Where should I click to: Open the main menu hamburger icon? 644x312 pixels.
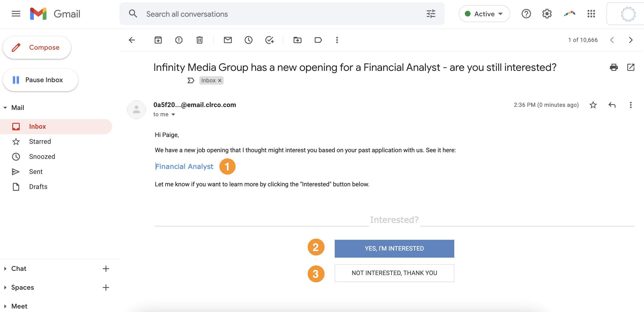16,14
